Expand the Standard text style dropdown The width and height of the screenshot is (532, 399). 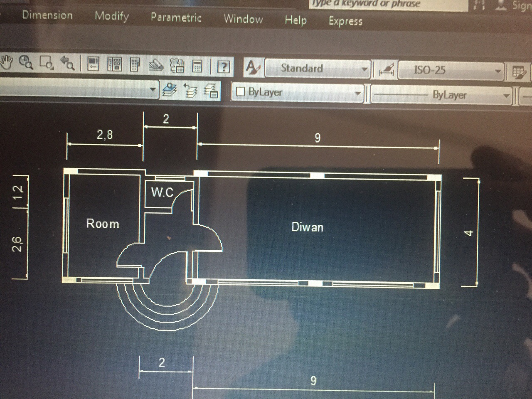tap(365, 69)
